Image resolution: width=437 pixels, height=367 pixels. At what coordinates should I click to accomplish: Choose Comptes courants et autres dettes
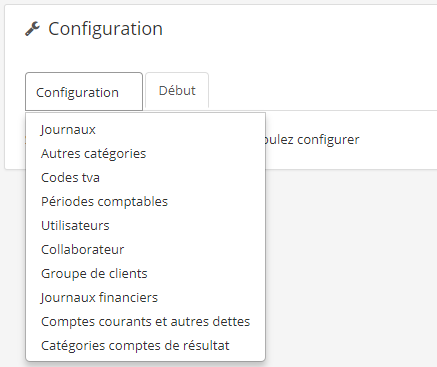(145, 321)
